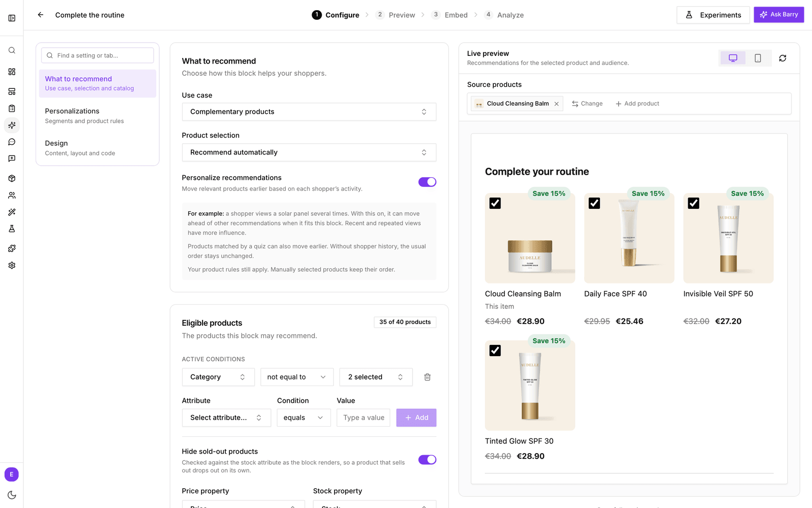Toggle Hide sold-out products switch
Image resolution: width=812 pixels, height=508 pixels.
pos(427,460)
